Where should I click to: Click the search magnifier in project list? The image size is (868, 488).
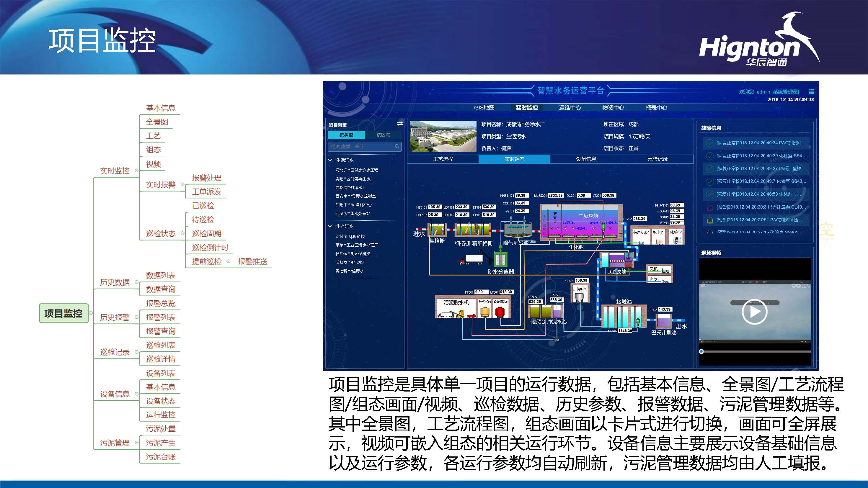397,147
